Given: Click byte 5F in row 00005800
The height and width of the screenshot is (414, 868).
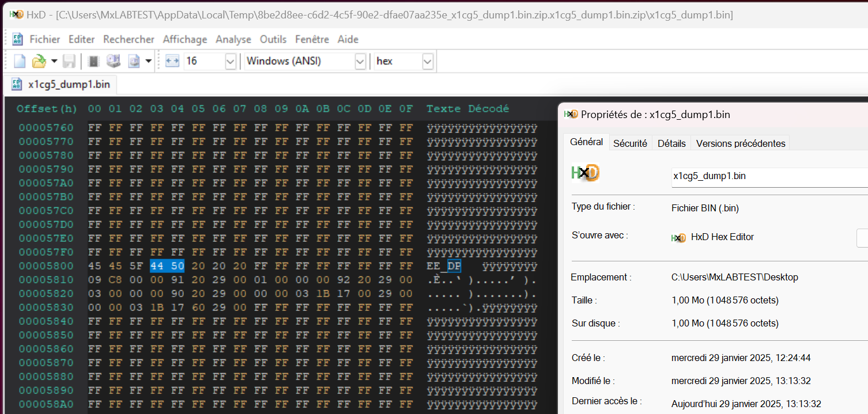Looking at the screenshot, I should 136,266.
